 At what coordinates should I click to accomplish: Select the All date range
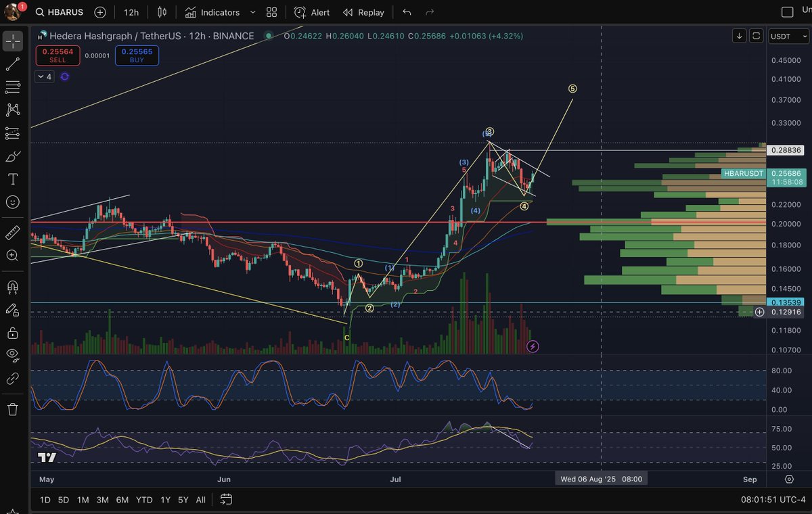point(201,500)
